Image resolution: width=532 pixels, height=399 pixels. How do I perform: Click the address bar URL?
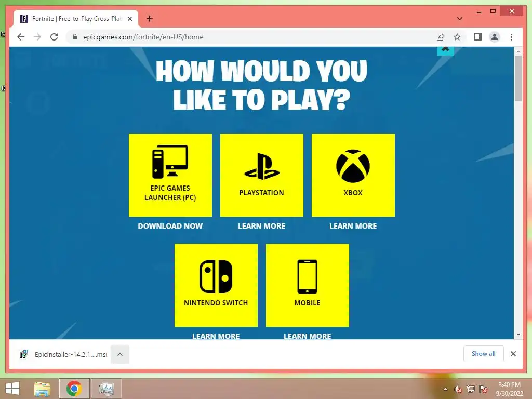(x=143, y=37)
